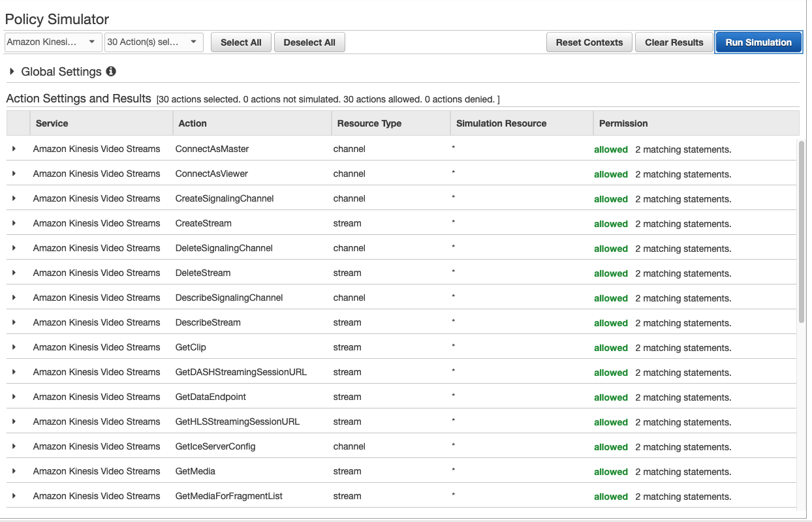Click Clear Results
The image size is (812, 522).
click(x=674, y=42)
